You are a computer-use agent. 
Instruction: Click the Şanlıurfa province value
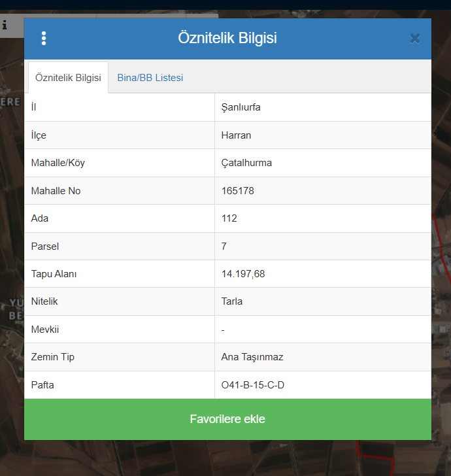241,107
